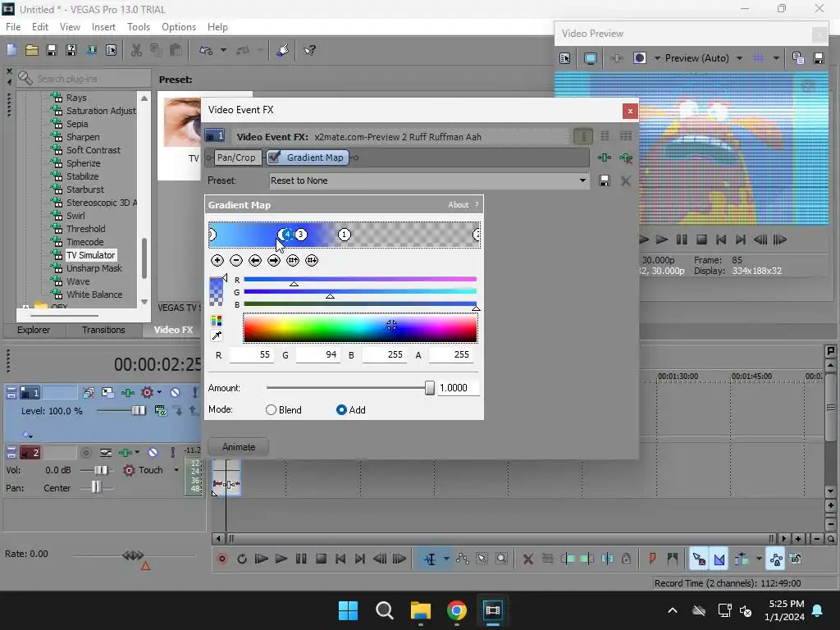
Task: Click Loop Playback icon in transport
Action: click(242, 559)
